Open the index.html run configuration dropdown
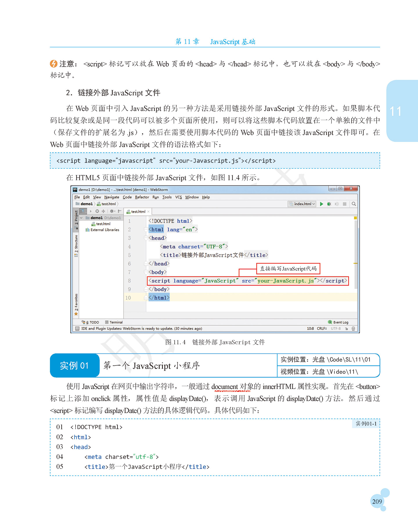 (302, 204)
